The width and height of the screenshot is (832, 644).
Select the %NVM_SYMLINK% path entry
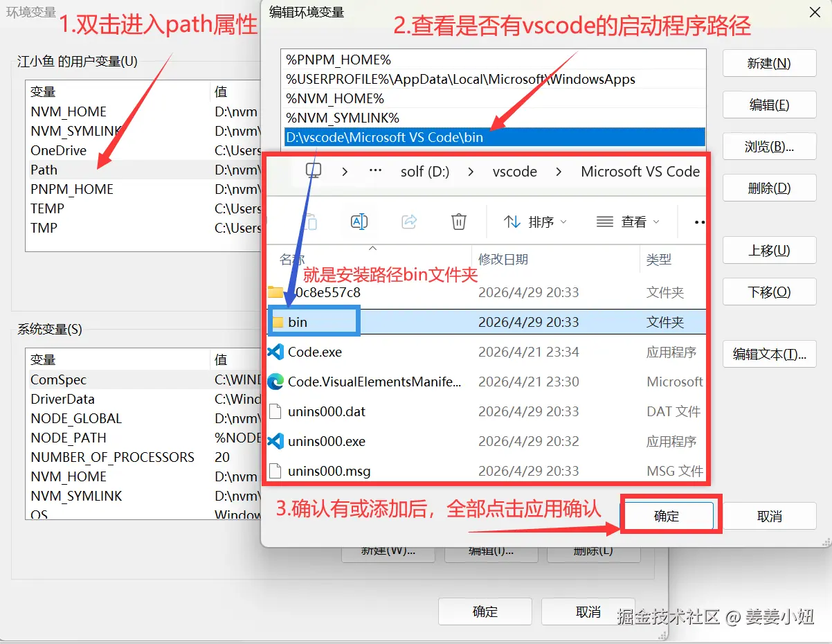(x=493, y=118)
